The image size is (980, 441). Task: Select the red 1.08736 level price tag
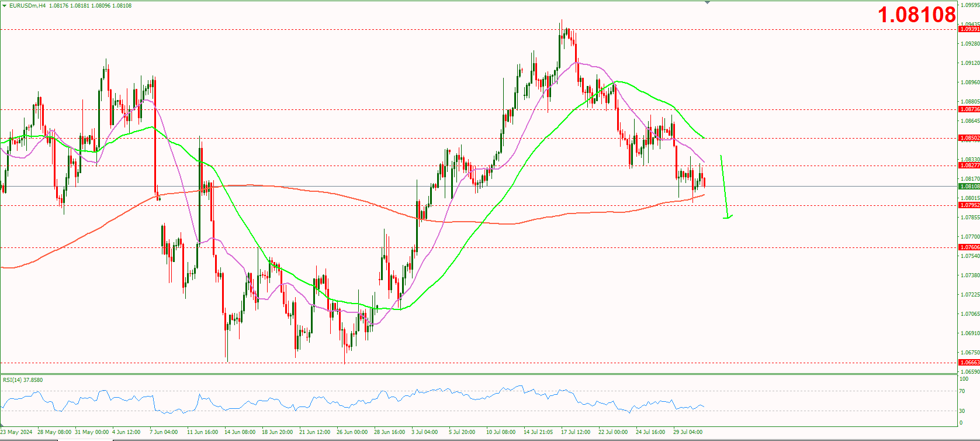969,109
